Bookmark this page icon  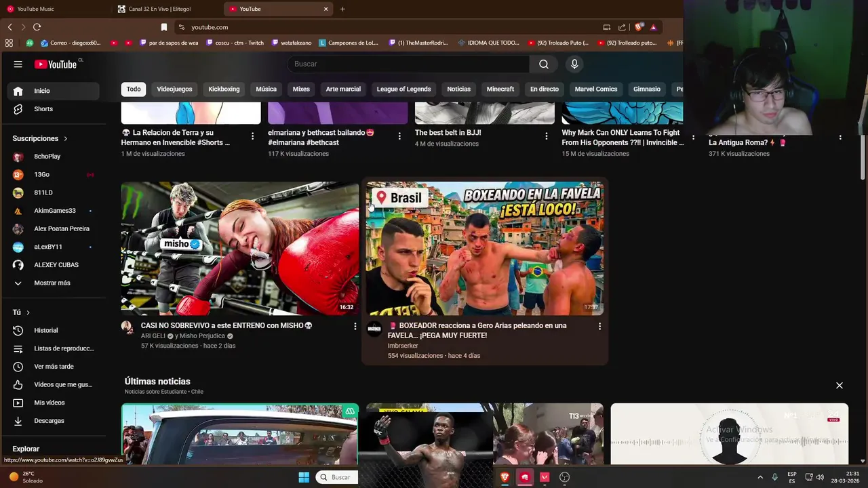click(x=163, y=27)
